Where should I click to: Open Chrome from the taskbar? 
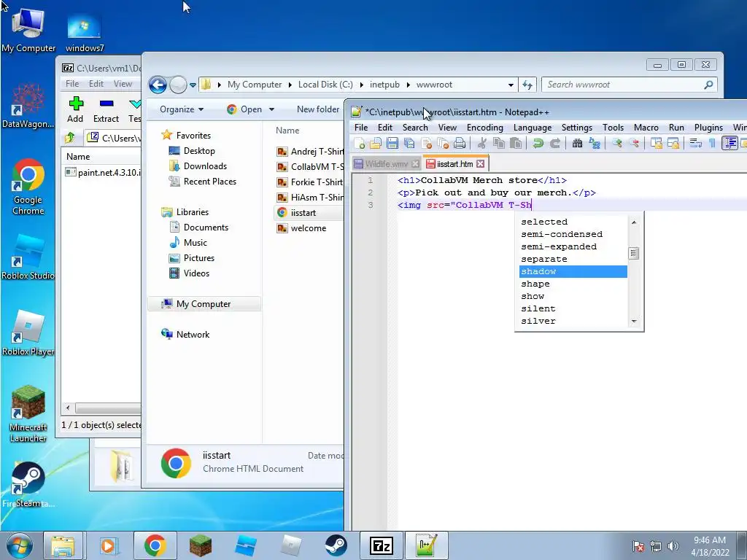pyautogui.click(x=155, y=545)
